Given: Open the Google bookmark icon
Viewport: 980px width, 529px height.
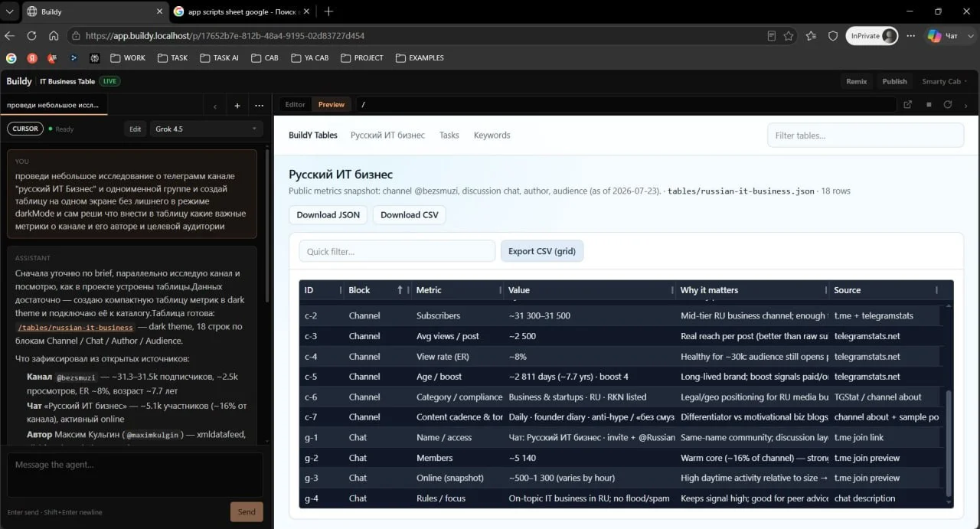Looking at the screenshot, I should [x=11, y=57].
